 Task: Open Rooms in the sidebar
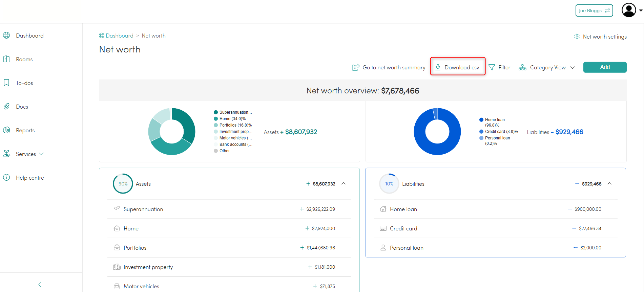click(24, 59)
